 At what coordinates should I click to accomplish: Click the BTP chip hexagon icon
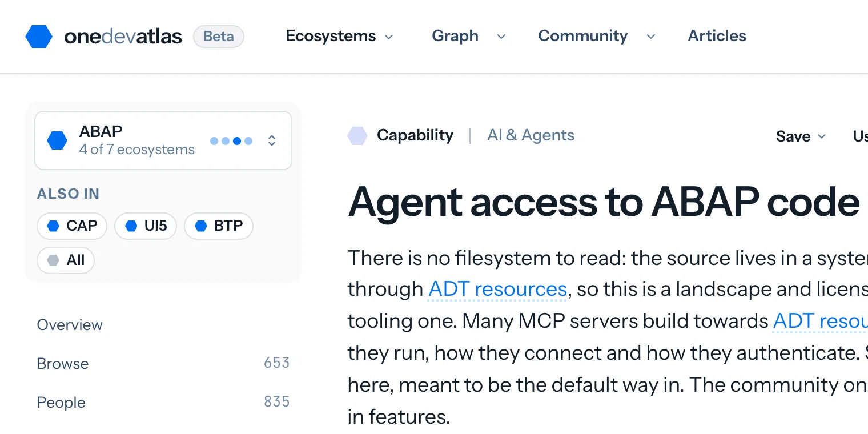[200, 226]
